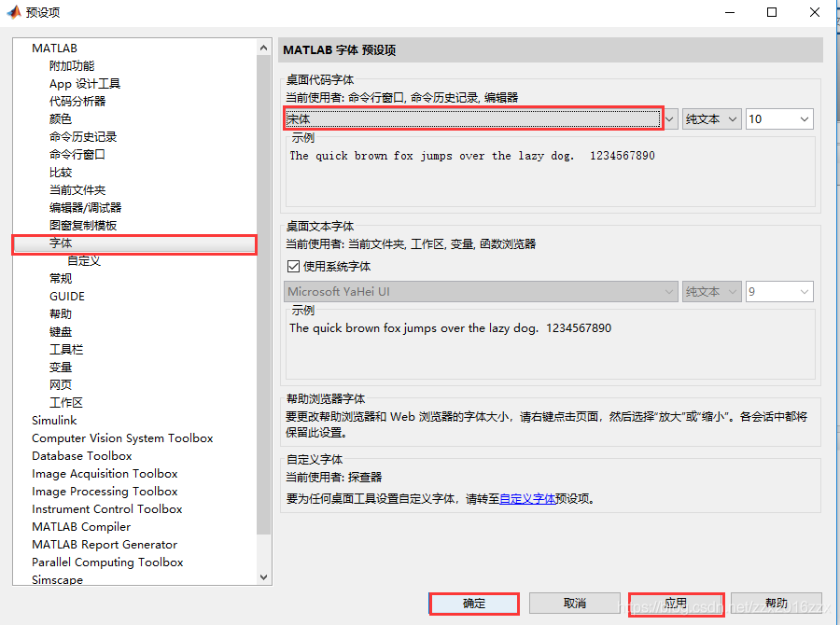
Task: Select 字体 in the preferences tree
Action: (61, 243)
